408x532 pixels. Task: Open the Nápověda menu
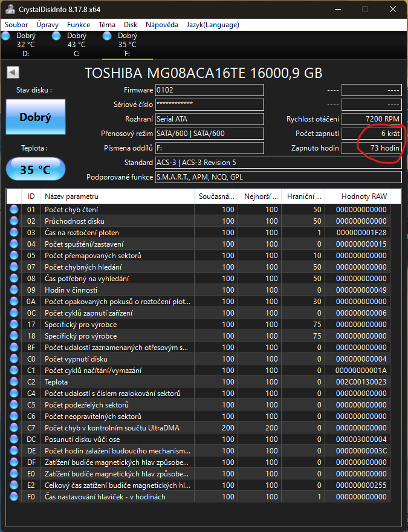pyautogui.click(x=162, y=25)
